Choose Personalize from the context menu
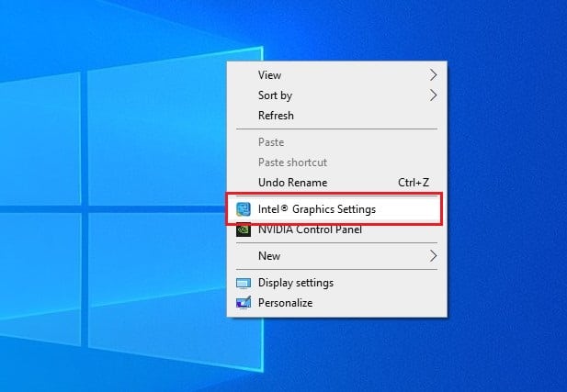This screenshot has width=567, height=392. [x=336, y=303]
